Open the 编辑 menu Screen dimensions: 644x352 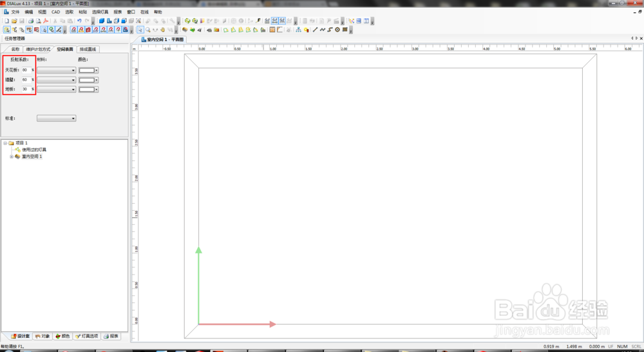pyautogui.click(x=29, y=12)
